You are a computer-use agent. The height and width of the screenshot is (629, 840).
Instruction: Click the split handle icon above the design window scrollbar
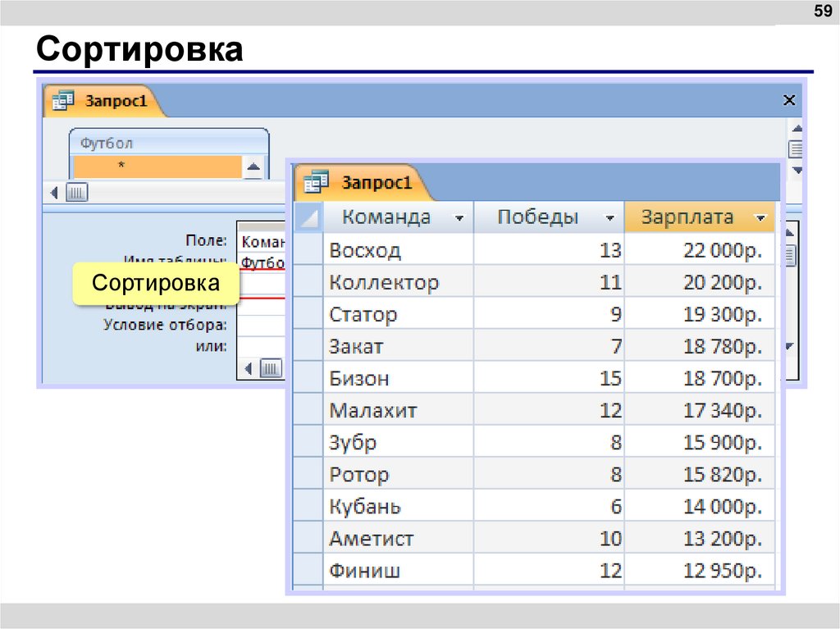796,148
